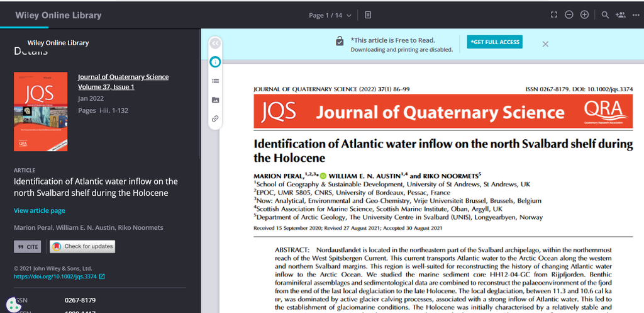The height and width of the screenshot is (313, 644).
Task: Open the Journal of Quaternary Science link
Action: point(123,77)
